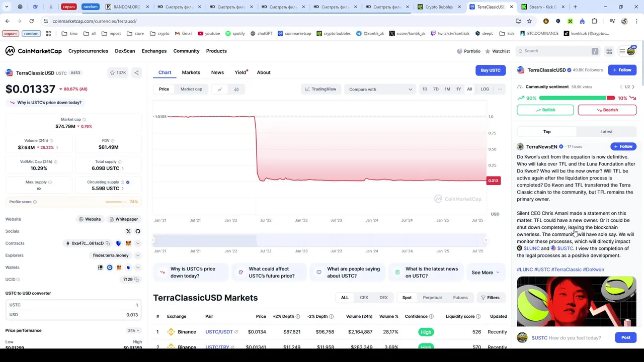Image resolution: width=644 pixels, height=362 pixels.
Task: Set chart range to 1D
Action: pos(425,89)
